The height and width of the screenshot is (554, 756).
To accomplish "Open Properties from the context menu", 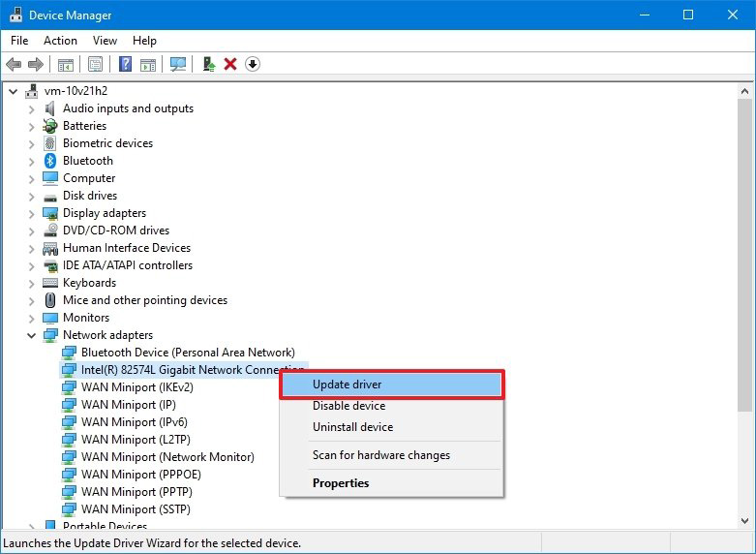I will point(340,483).
